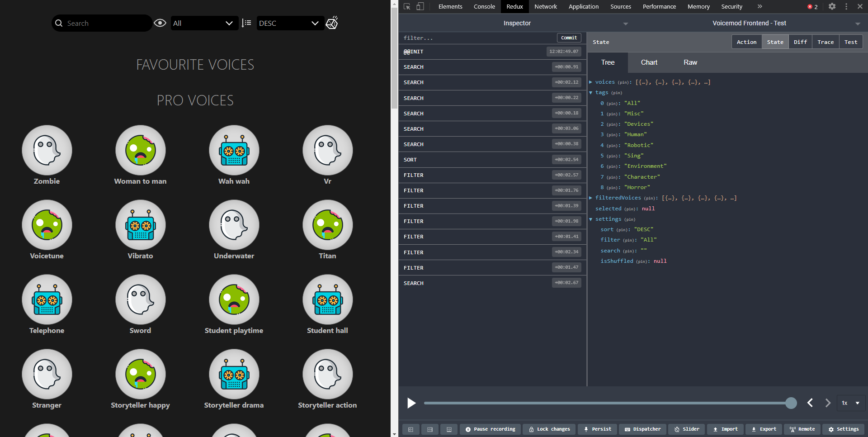
Task: Click the shuffle dice icon
Action: coord(332,23)
